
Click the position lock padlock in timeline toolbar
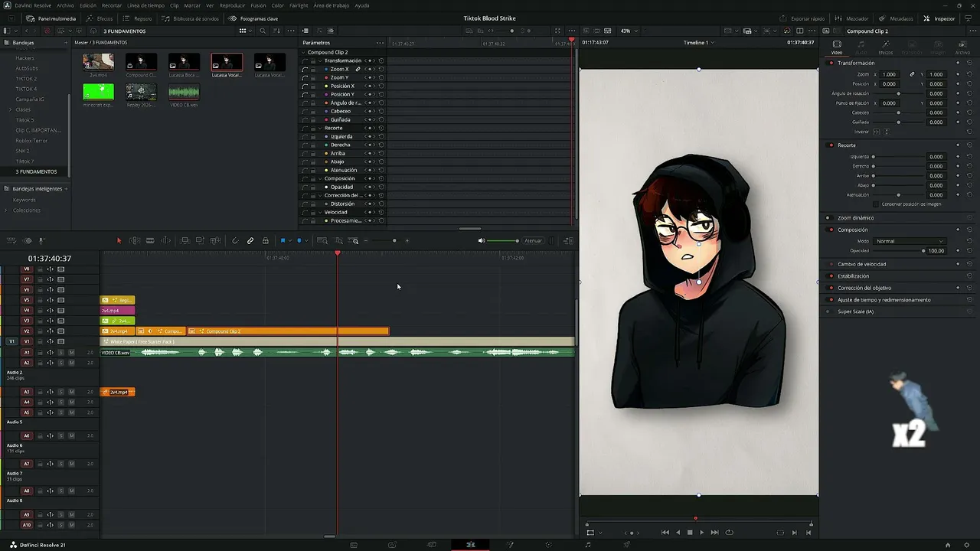(x=266, y=241)
